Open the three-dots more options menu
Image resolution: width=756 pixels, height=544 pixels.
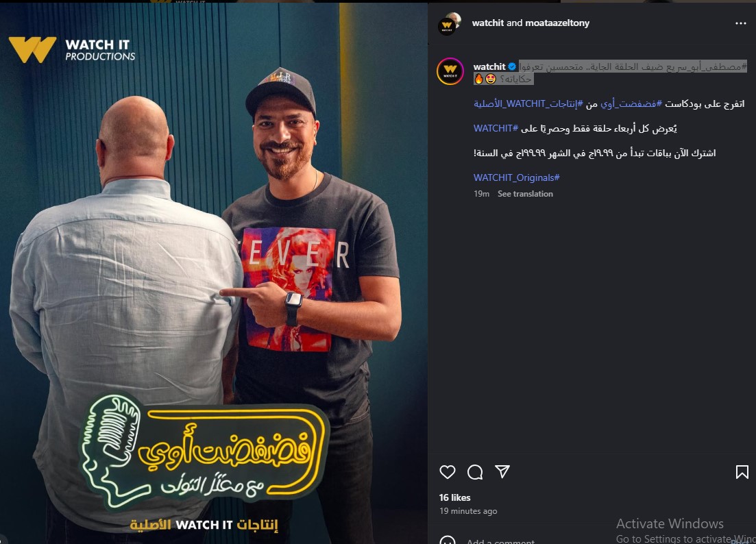click(740, 23)
